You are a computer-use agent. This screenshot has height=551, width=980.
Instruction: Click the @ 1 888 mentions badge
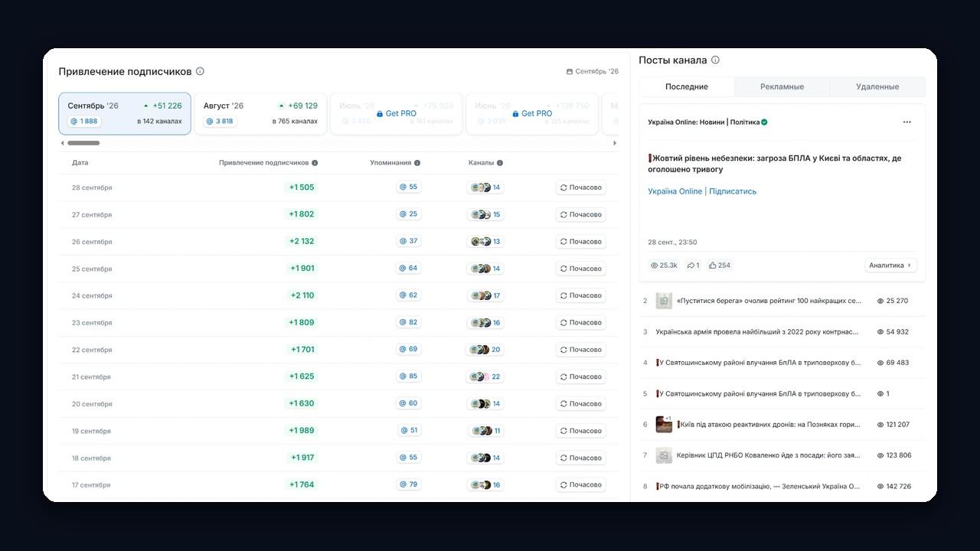(x=84, y=121)
